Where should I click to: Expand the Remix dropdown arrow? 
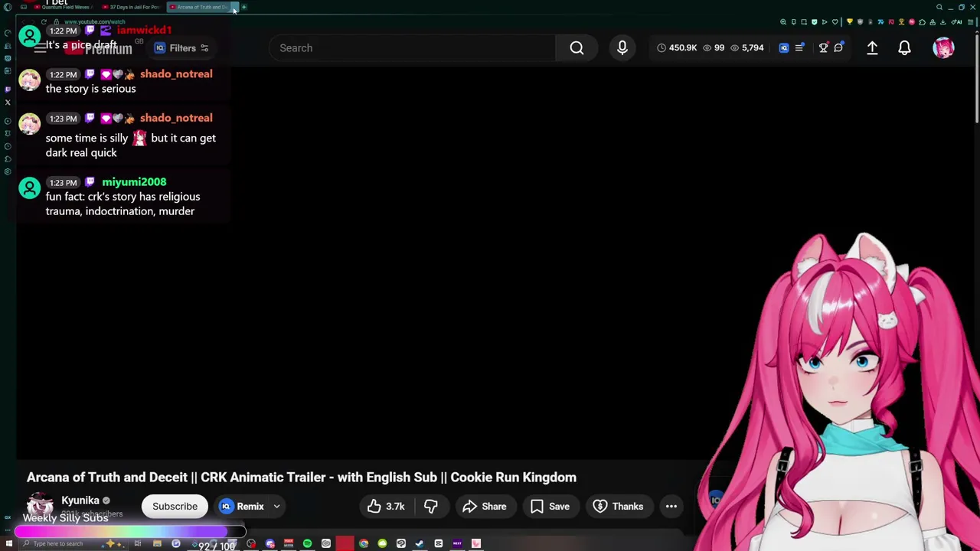(276, 507)
